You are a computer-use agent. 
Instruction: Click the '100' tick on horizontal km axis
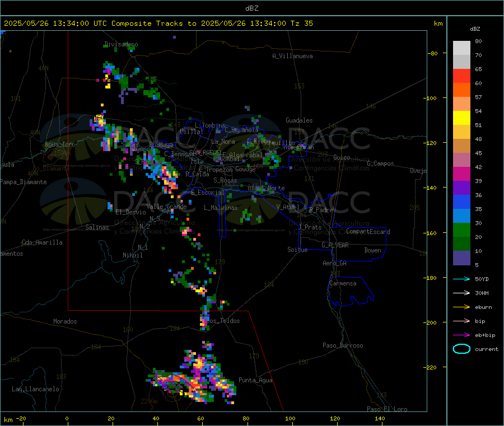point(290,418)
